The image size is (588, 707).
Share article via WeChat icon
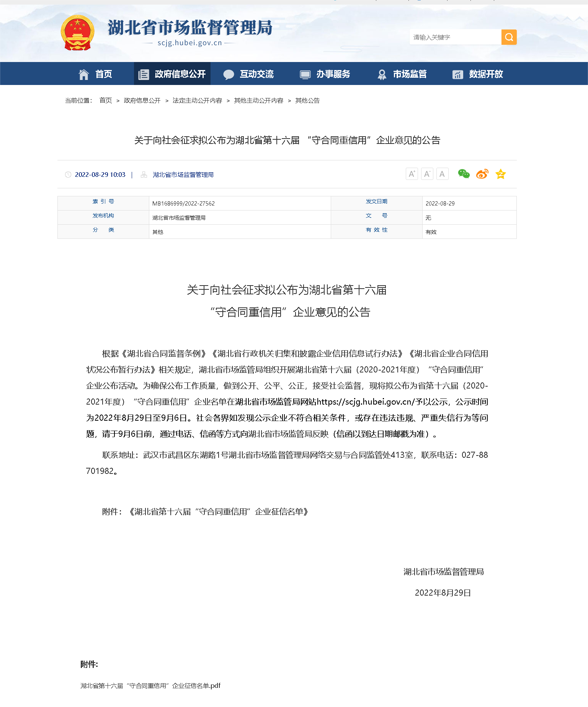464,174
